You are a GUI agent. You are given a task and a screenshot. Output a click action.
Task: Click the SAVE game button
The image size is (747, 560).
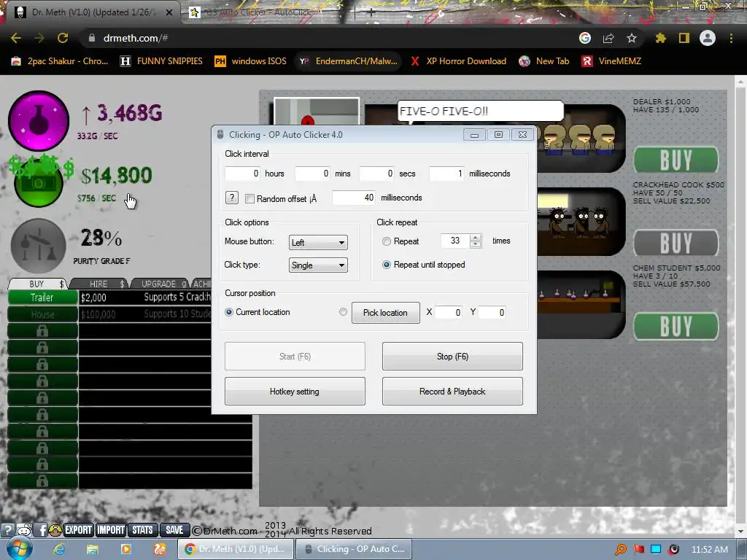tap(174, 530)
